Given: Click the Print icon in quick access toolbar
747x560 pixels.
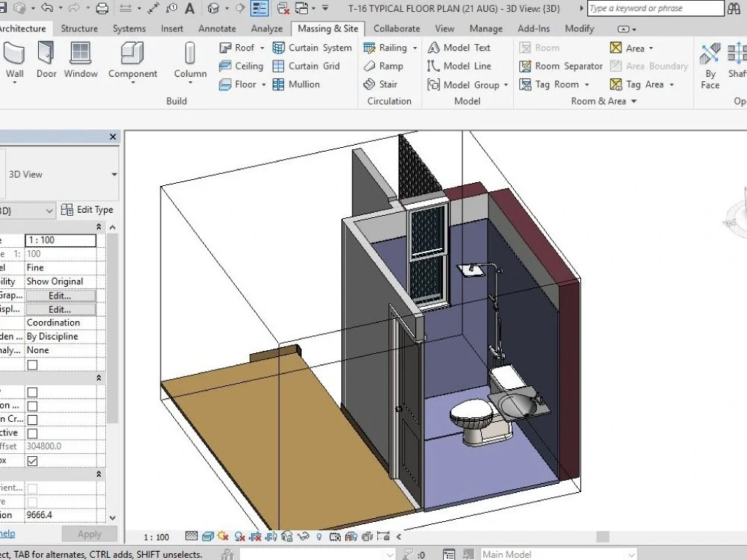Looking at the screenshot, I should (x=102, y=8).
